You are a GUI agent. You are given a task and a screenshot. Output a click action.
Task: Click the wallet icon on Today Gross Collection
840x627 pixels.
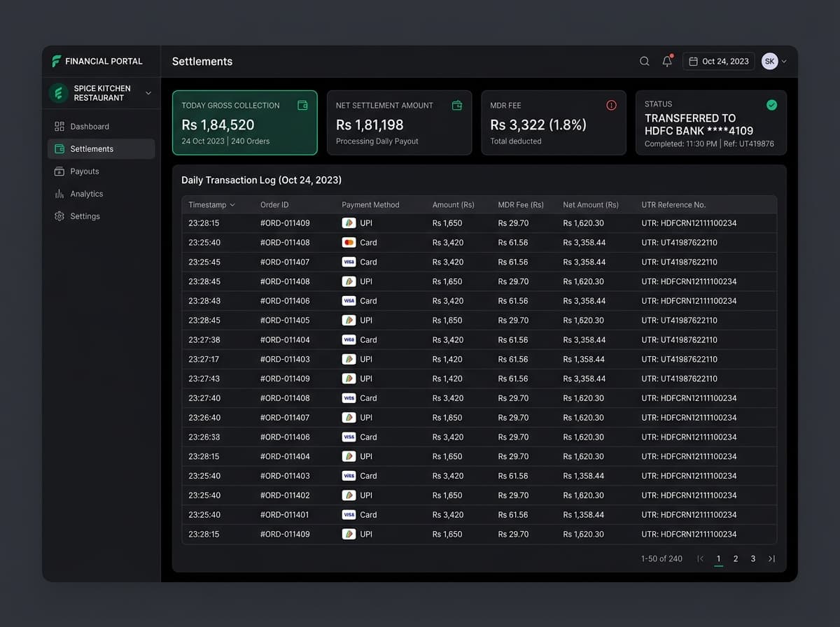(303, 105)
